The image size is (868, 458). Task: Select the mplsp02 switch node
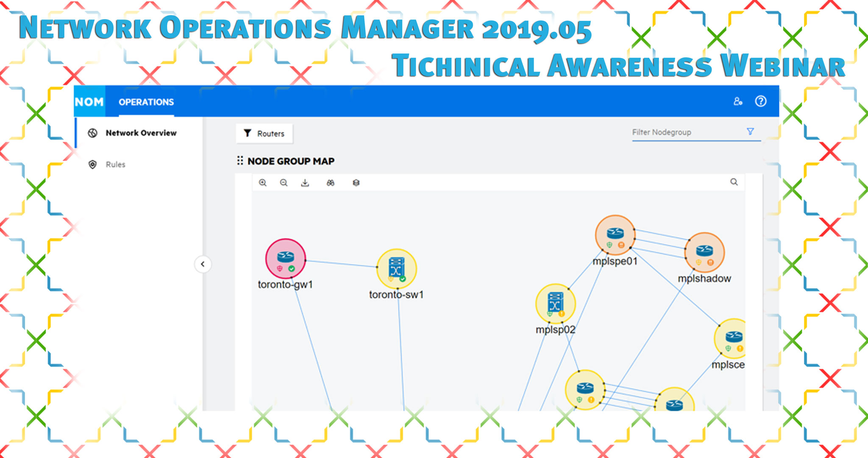(556, 304)
